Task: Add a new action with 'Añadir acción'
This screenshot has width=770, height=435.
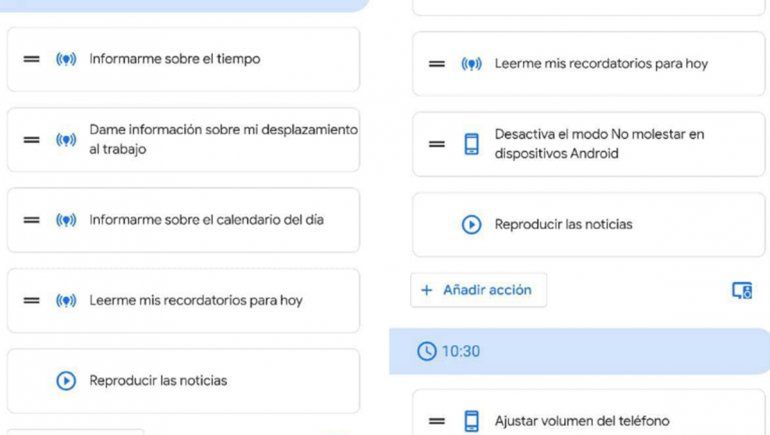Action: click(x=478, y=290)
